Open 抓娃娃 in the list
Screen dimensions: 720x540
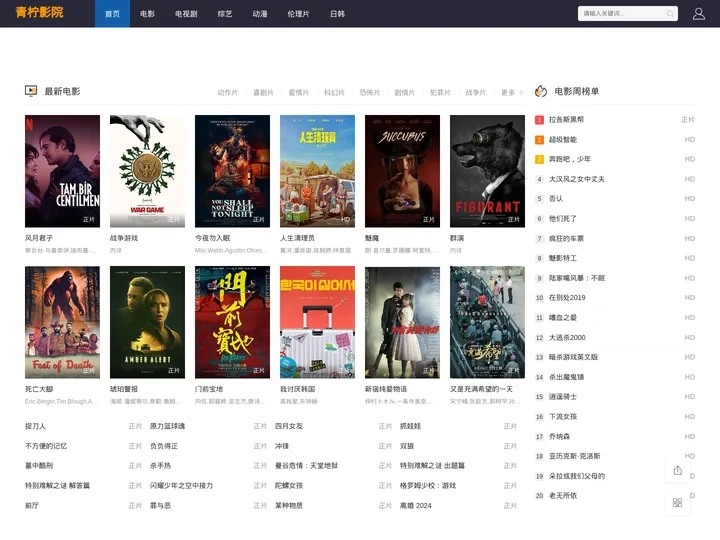410,426
